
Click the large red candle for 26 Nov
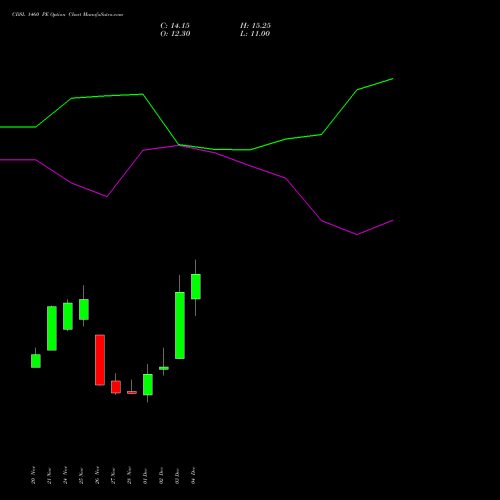tap(100, 360)
